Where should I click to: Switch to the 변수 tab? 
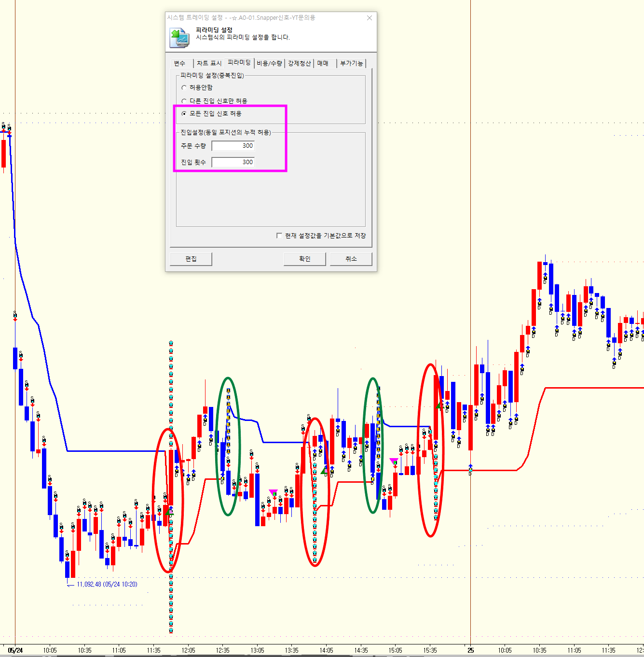[179, 63]
